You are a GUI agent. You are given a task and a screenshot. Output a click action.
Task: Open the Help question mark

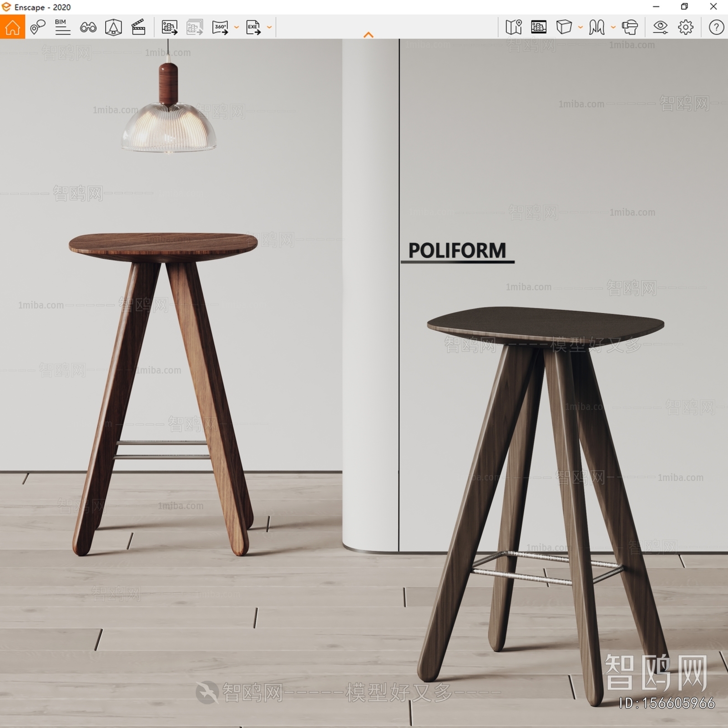pos(716,27)
